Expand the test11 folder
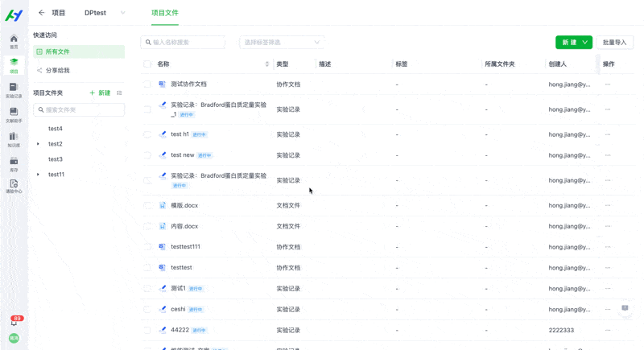Screen dimensions: 644x350 pos(38,175)
